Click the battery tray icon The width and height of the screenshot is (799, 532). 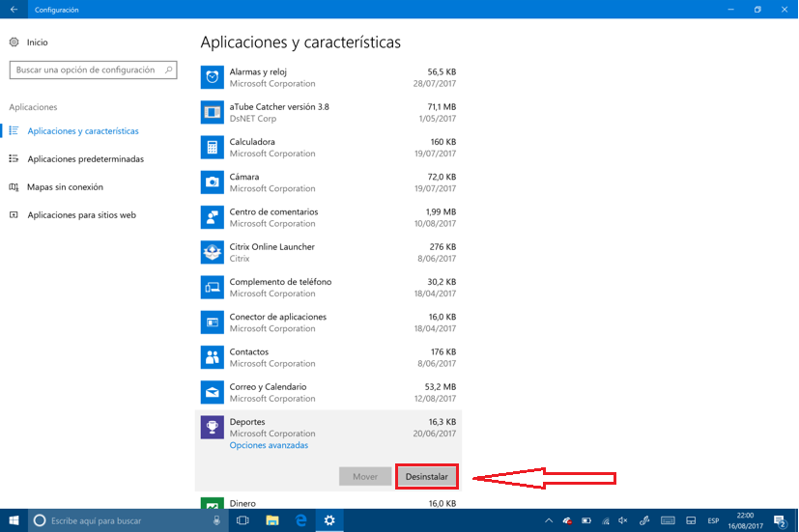[586, 520]
